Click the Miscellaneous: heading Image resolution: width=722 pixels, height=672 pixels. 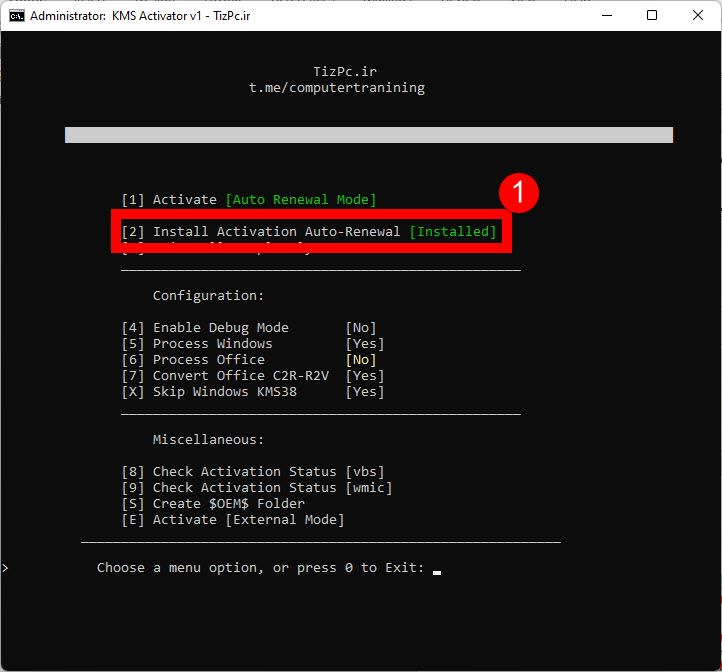(208, 439)
